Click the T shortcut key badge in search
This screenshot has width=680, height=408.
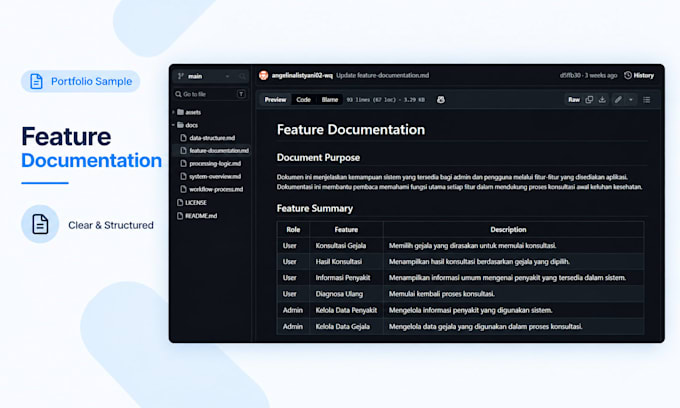pyautogui.click(x=241, y=94)
